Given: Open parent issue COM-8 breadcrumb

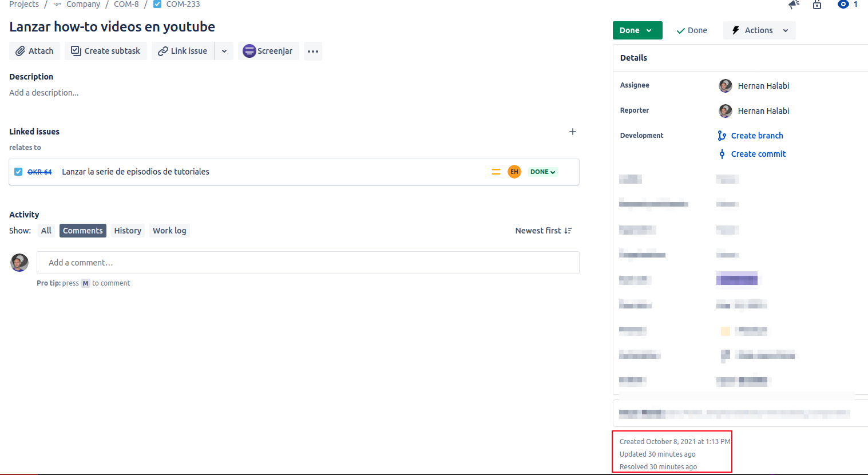Looking at the screenshot, I should (126, 4).
